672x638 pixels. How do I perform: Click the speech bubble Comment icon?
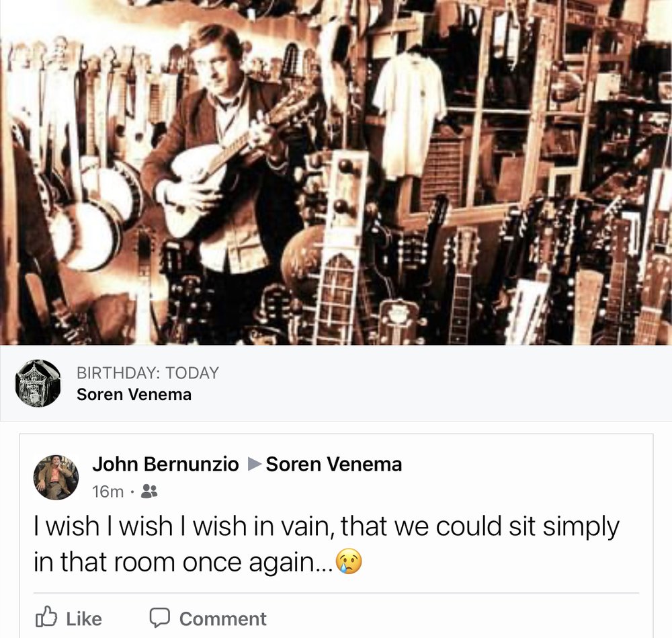pos(159,618)
